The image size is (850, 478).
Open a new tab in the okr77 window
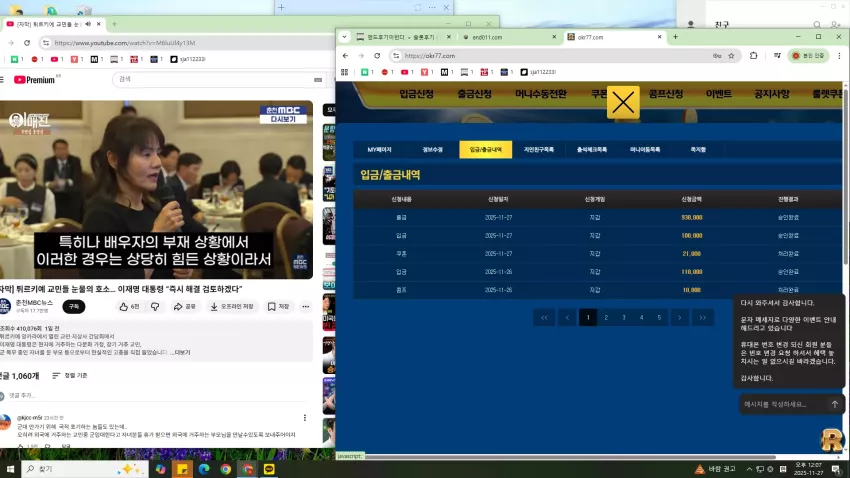(x=675, y=37)
